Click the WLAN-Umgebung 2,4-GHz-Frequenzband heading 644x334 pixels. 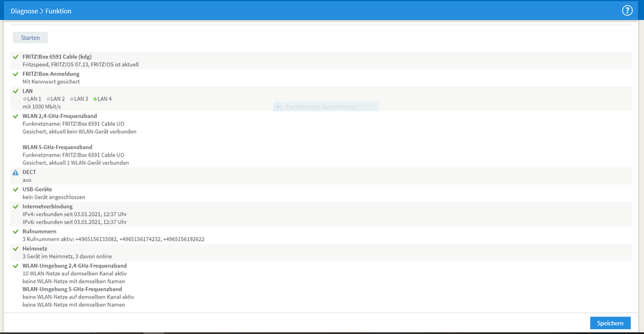click(x=74, y=266)
